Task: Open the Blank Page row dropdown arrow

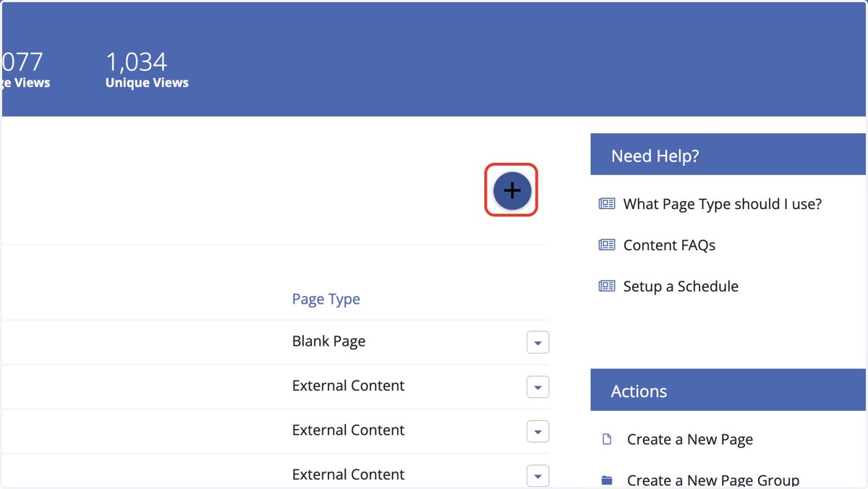Action: 537,342
